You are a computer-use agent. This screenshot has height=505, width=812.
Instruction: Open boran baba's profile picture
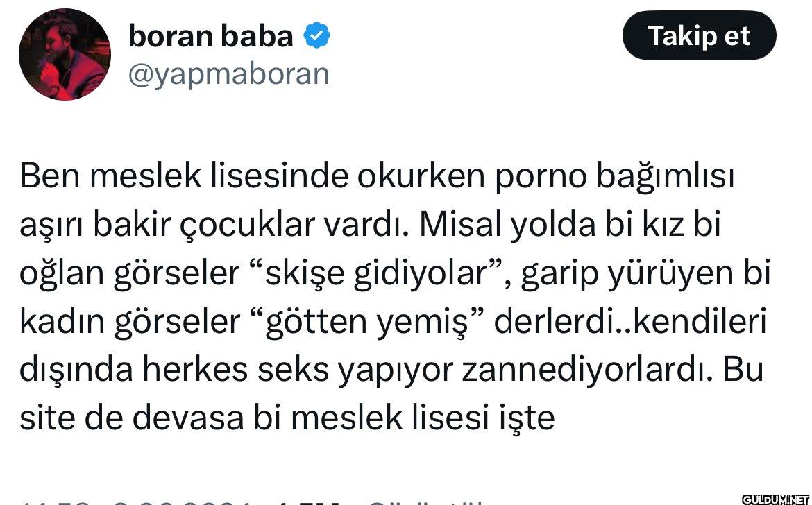(65, 55)
